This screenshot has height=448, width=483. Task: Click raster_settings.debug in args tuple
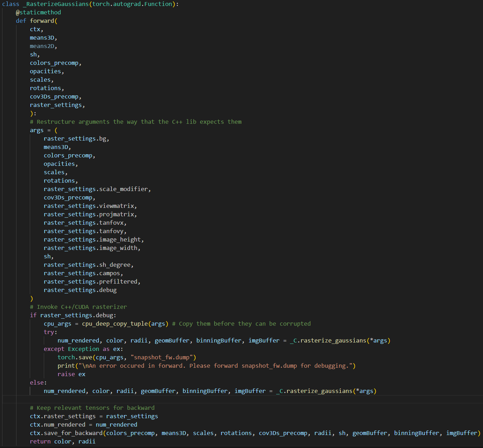80,290
